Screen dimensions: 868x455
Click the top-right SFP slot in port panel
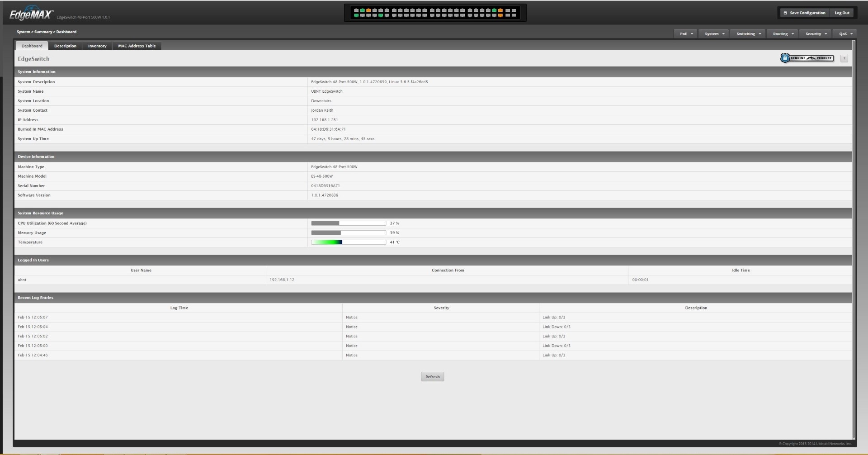pyautogui.click(x=514, y=10)
